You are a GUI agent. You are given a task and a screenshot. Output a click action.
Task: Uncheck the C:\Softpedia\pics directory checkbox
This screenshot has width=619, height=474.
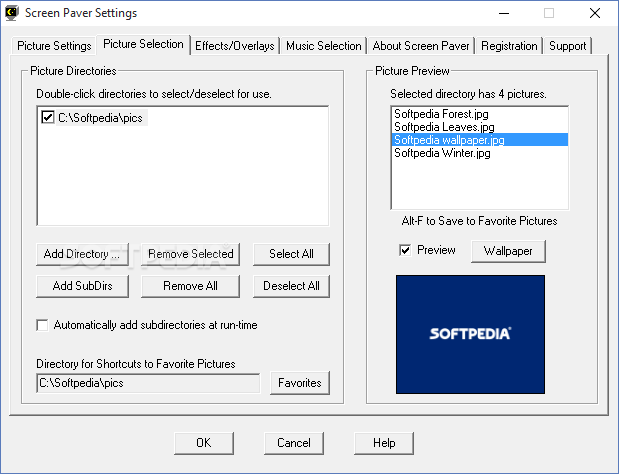coord(48,117)
